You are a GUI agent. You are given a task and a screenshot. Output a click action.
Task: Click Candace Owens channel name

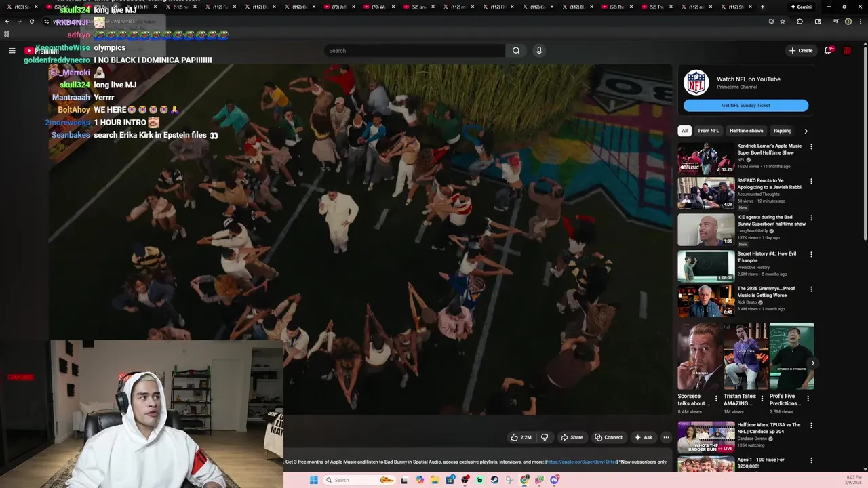point(753,439)
